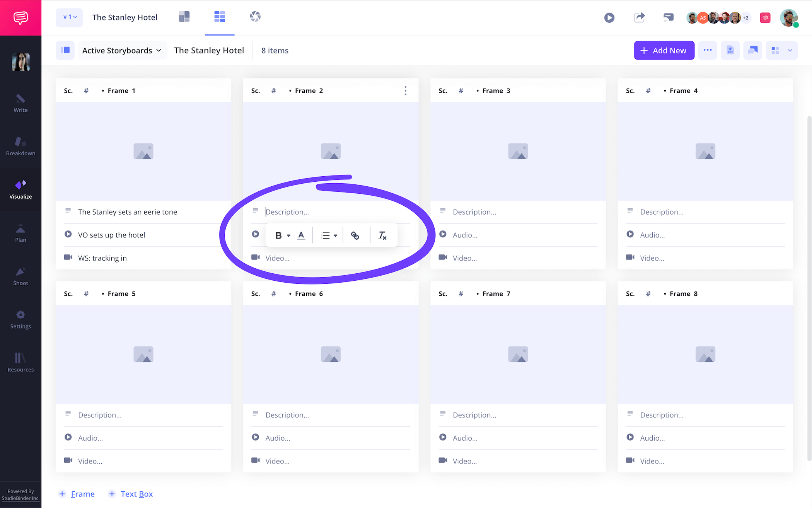Expand the grid layout options dropdown
This screenshot has width=812, height=508.
tap(790, 51)
